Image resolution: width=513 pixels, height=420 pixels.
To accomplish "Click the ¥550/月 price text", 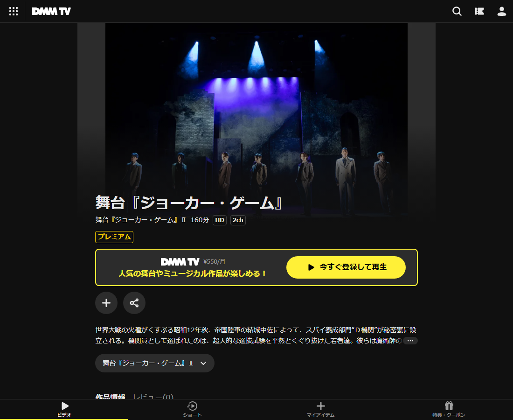I will 215,261.
